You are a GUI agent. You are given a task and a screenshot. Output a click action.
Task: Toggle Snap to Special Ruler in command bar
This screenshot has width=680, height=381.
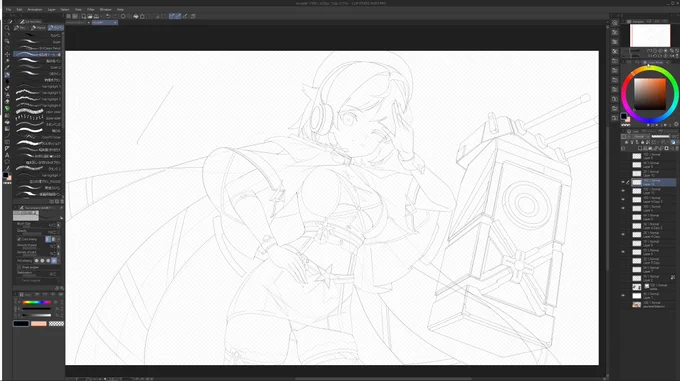click(x=178, y=16)
